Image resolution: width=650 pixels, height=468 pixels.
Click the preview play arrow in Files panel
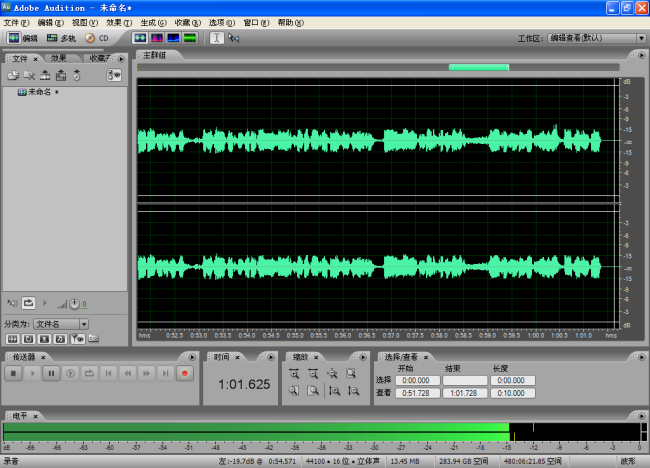(45, 303)
